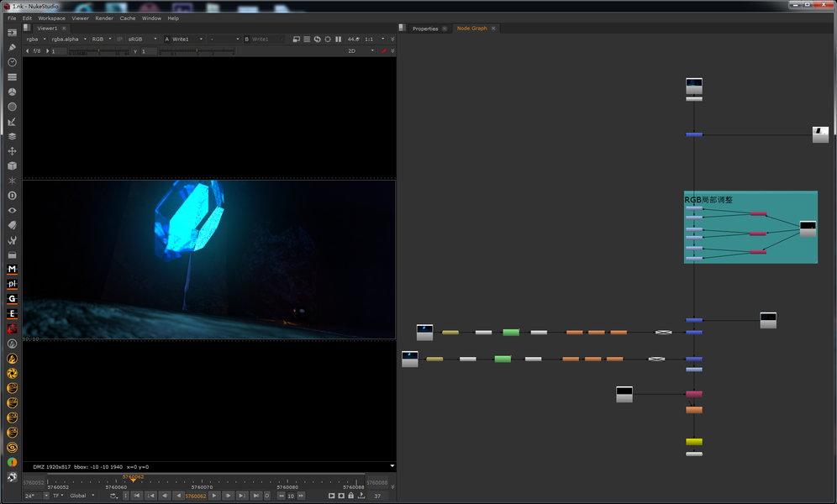
Task: Play backward in the viewer
Action: click(178, 496)
